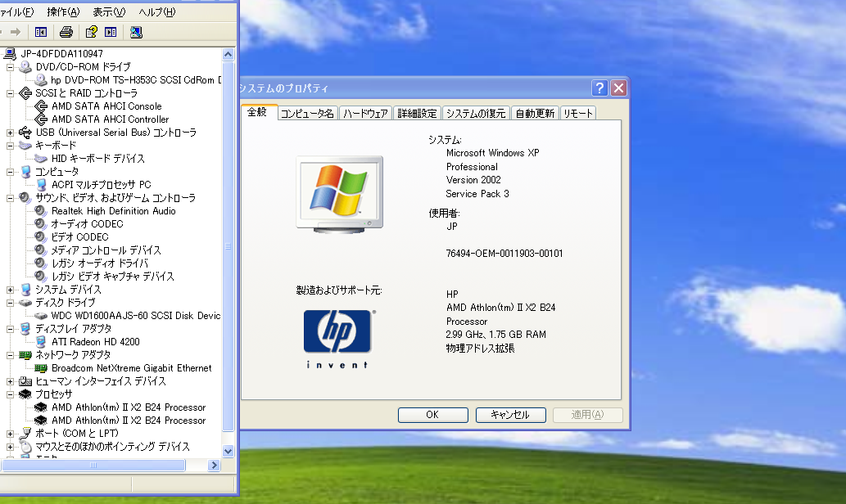Click the サウンド、ビデオ category speaker icon
846x504 pixels.
point(25,198)
